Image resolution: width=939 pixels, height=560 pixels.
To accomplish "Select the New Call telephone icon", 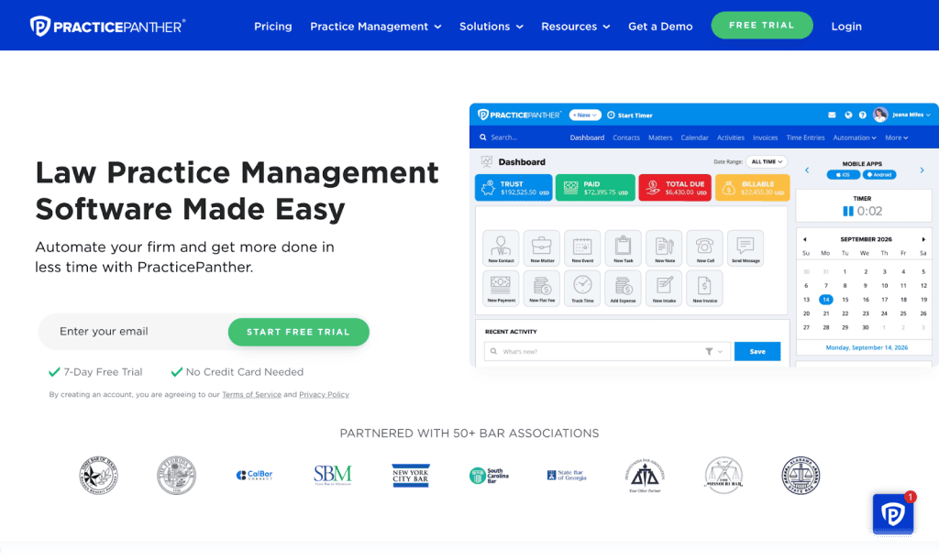I will pyautogui.click(x=705, y=246).
